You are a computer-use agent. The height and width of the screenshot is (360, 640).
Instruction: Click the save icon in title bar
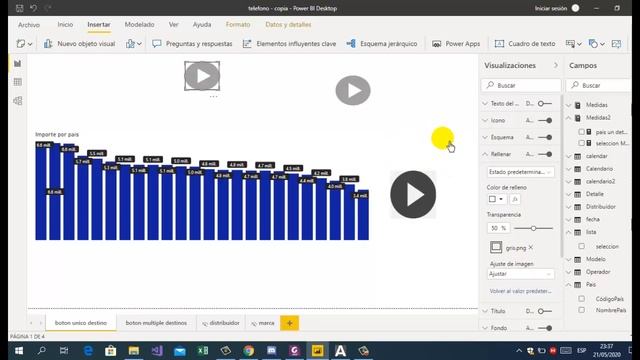coord(19,8)
